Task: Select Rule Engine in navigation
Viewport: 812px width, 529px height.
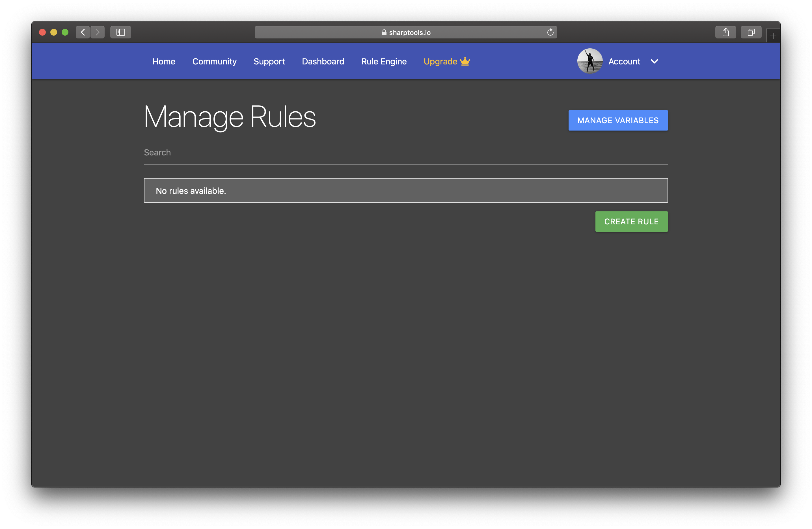Action: [384, 61]
